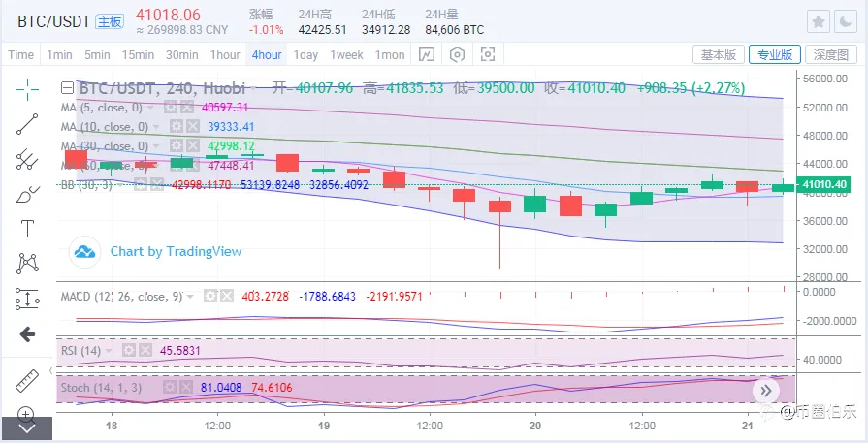This screenshot has width=868, height=443.
Task: Click the 基本版 basic version button
Action: point(719,54)
